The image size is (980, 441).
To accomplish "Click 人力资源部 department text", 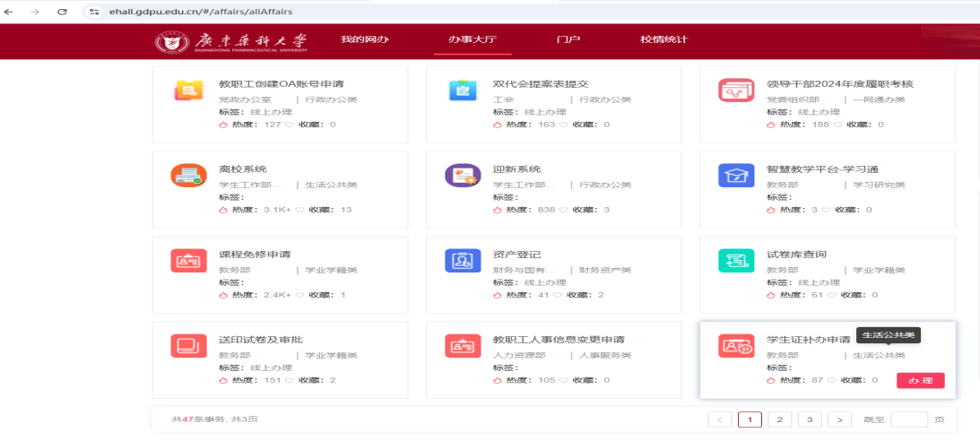I will point(519,356).
